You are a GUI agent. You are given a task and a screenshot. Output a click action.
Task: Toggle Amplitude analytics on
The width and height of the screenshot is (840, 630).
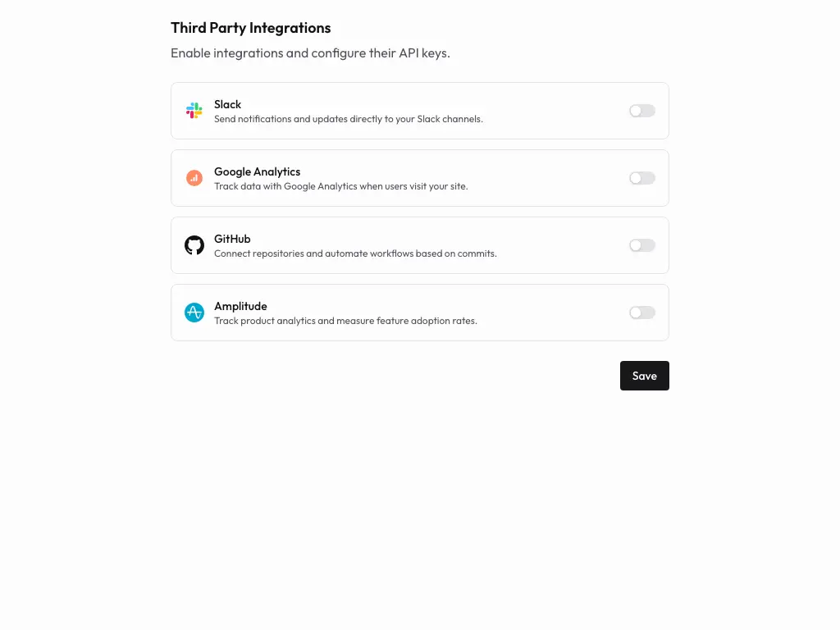click(x=641, y=312)
